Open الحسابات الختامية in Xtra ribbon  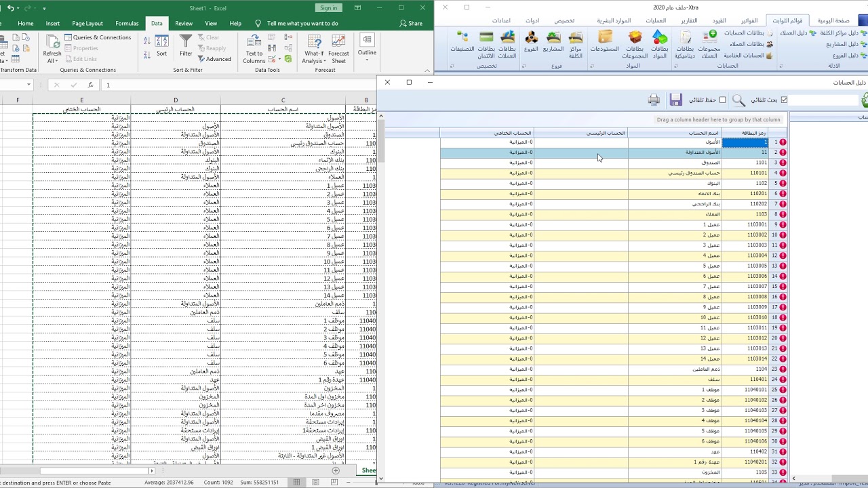(748, 56)
